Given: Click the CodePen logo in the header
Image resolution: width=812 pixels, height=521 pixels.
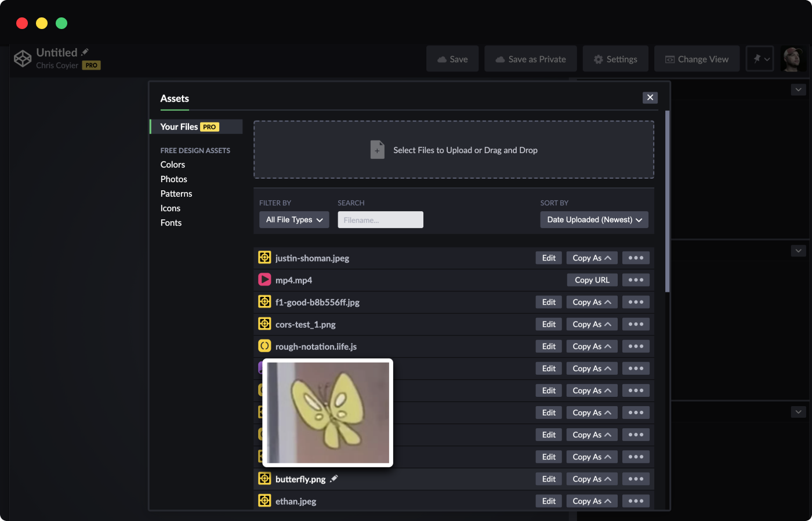Looking at the screenshot, I should point(23,58).
